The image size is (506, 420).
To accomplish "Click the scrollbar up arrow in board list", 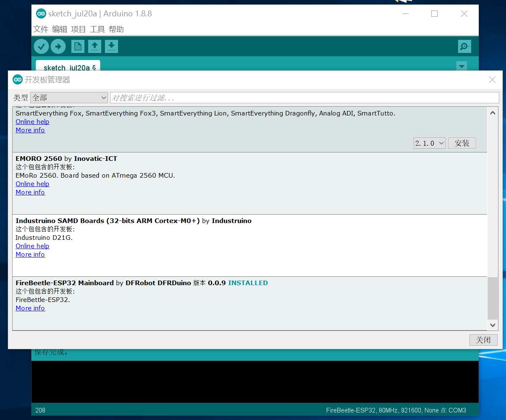I will (x=493, y=113).
